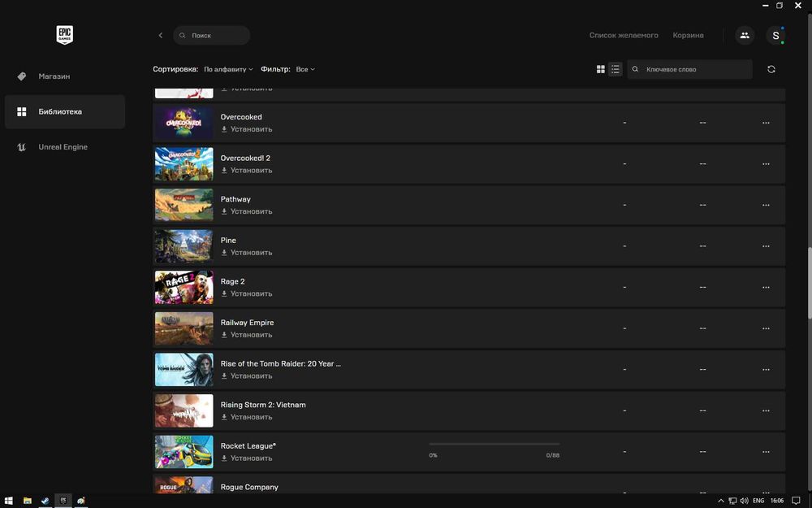Viewport: 812px width, 508px height.
Task: Install Railway Empire via Установить
Action: click(247, 335)
